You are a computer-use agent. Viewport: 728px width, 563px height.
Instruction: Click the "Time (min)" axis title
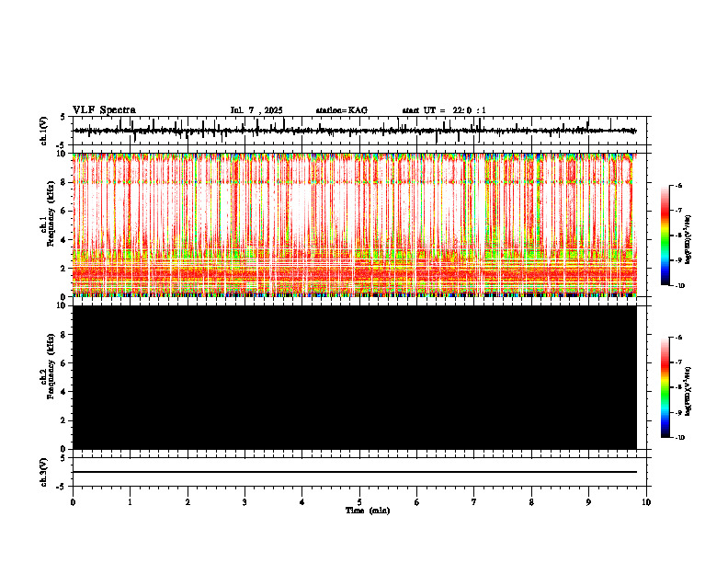368,511
